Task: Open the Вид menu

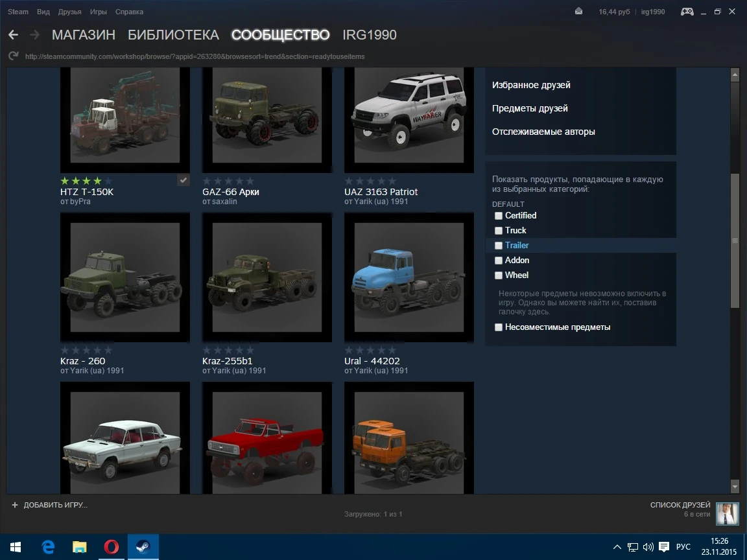Action: (43, 11)
